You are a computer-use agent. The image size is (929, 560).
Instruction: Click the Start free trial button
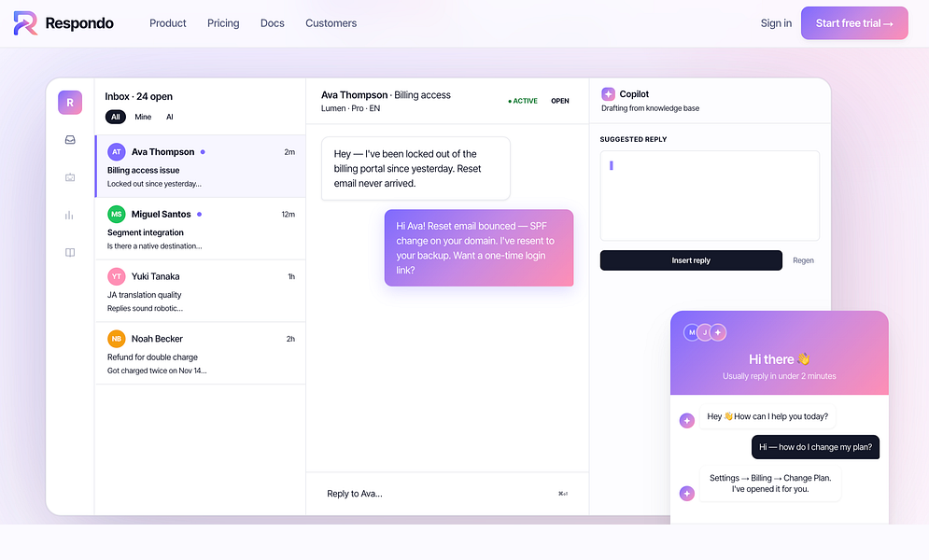854,23
